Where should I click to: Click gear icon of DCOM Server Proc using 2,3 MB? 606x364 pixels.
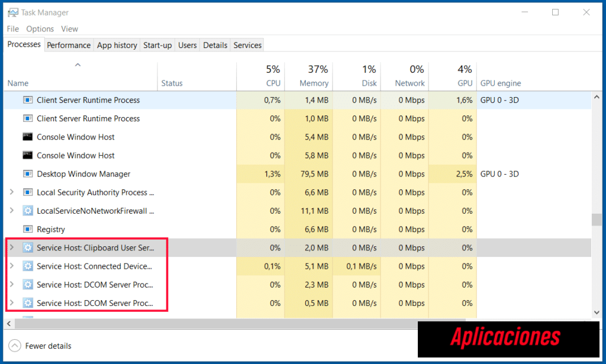click(27, 285)
